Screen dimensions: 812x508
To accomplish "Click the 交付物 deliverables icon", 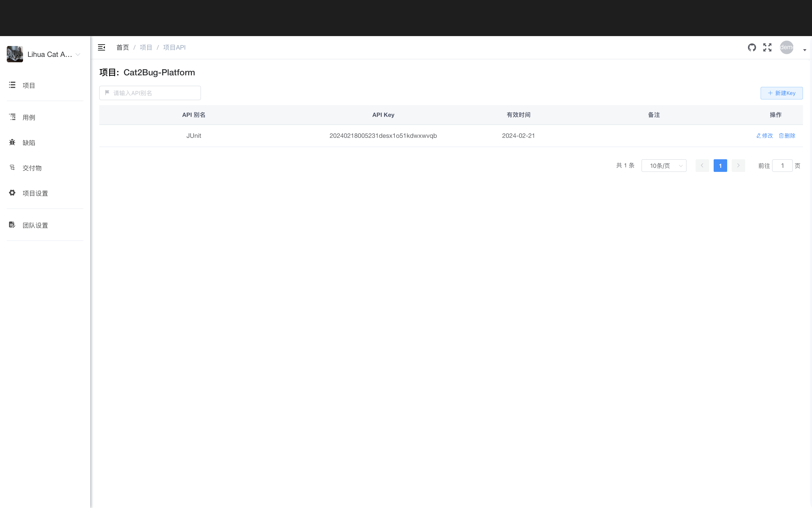I will tap(12, 168).
